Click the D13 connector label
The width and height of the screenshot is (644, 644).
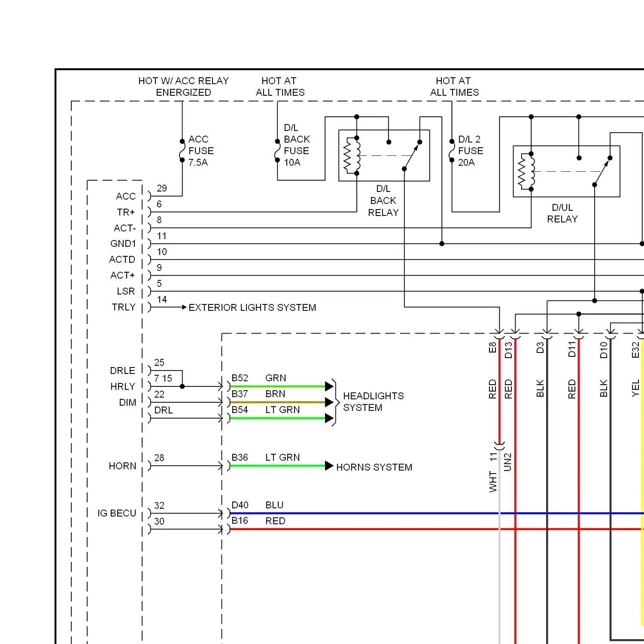click(508, 350)
